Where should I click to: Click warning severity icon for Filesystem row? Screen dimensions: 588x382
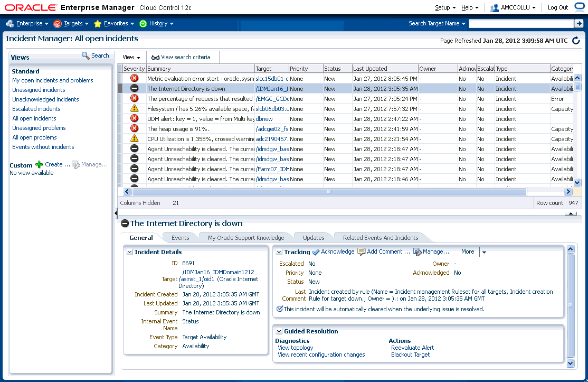tap(134, 108)
